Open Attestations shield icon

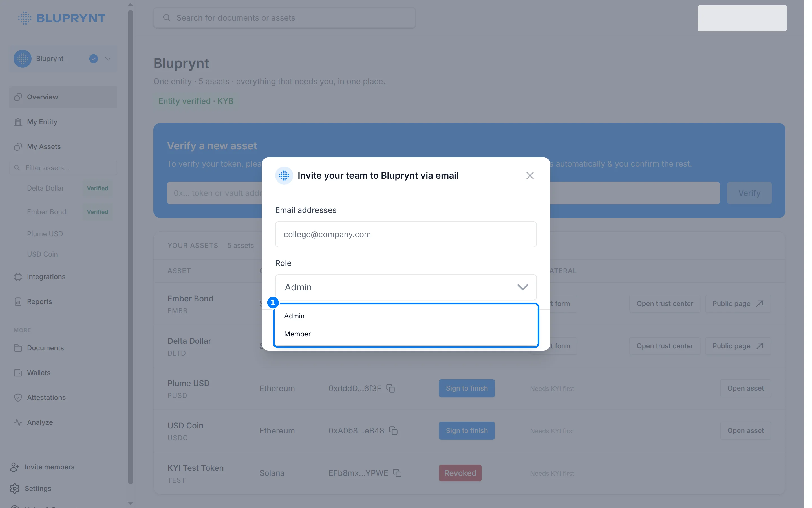18,398
